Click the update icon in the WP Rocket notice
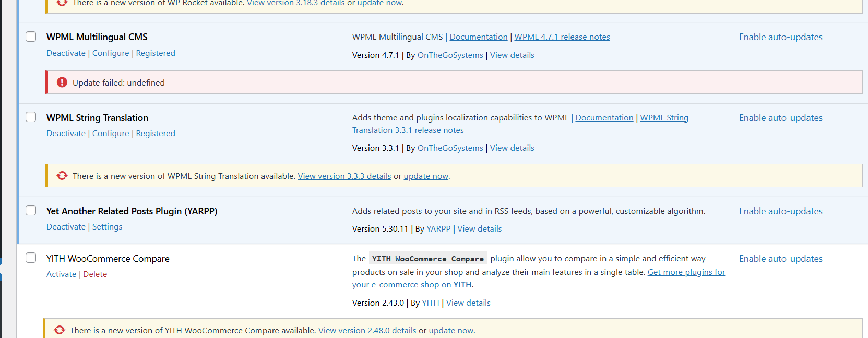Screen dimensions: 868x338 click(62, 3)
